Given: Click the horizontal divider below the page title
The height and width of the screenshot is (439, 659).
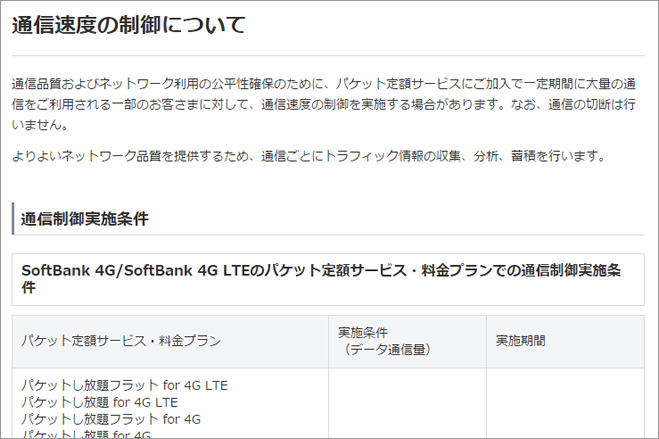Looking at the screenshot, I should click(328, 55).
